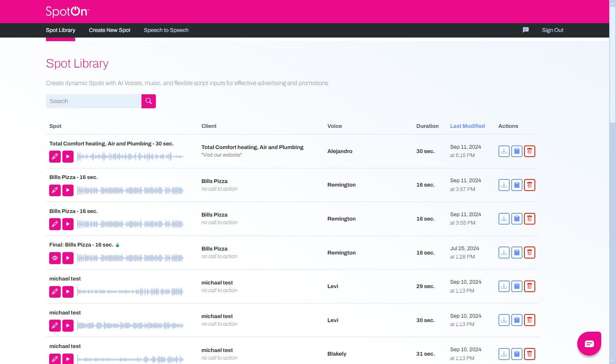Edit the Total Comfort heating spot

pyautogui.click(x=55, y=157)
